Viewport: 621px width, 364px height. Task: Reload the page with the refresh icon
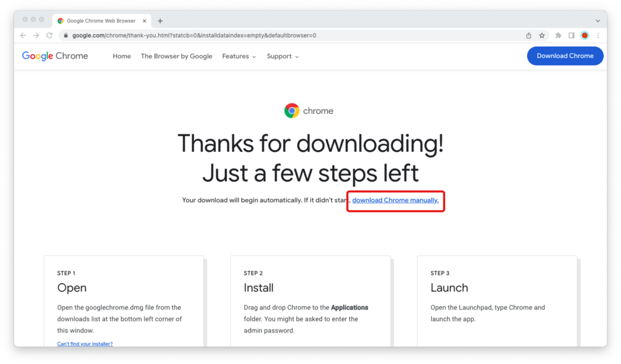(50, 36)
